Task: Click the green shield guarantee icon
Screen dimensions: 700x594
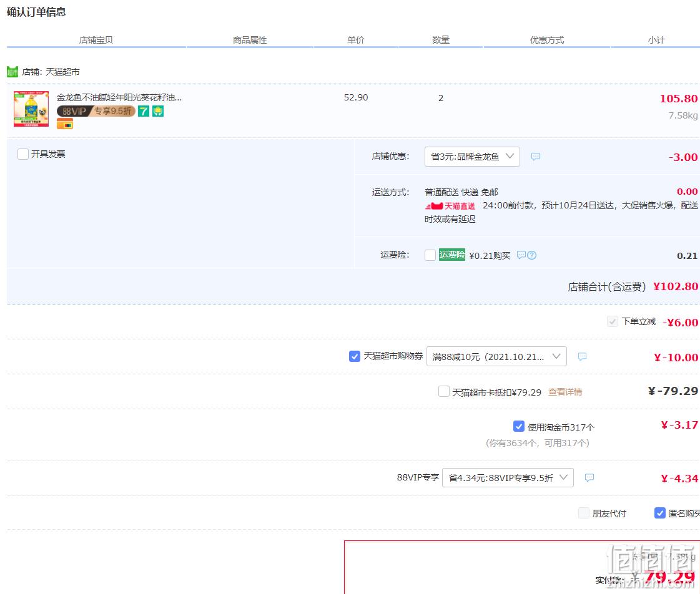Action: 158,111
